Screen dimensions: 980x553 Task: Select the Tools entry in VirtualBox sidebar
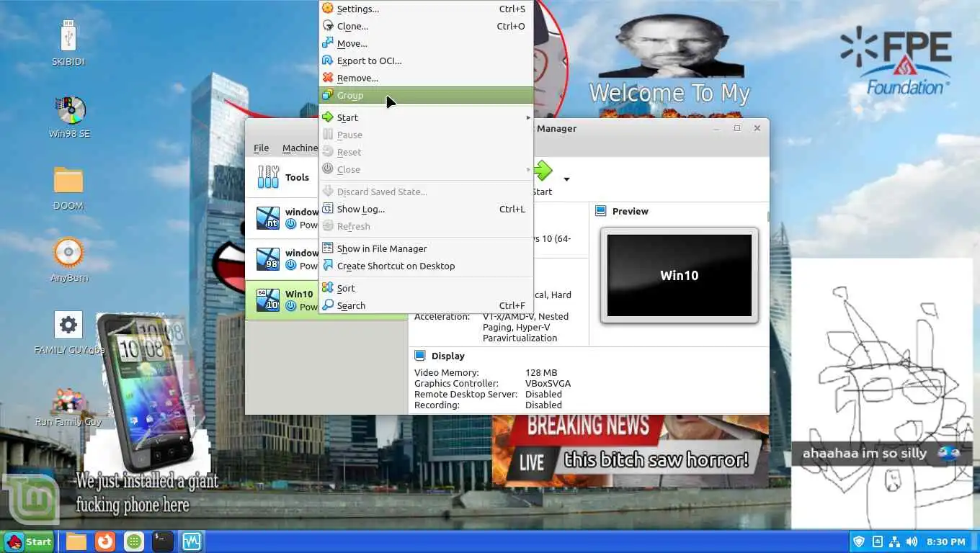(282, 177)
